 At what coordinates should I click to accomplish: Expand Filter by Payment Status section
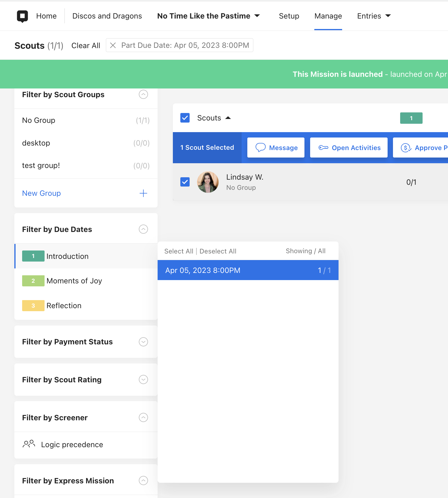pos(144,342)
